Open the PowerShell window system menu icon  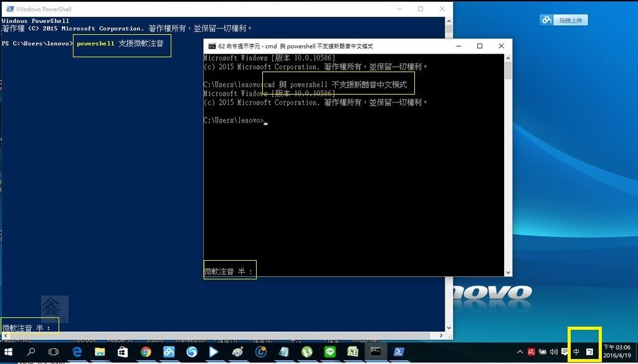(x=9, y=9)
